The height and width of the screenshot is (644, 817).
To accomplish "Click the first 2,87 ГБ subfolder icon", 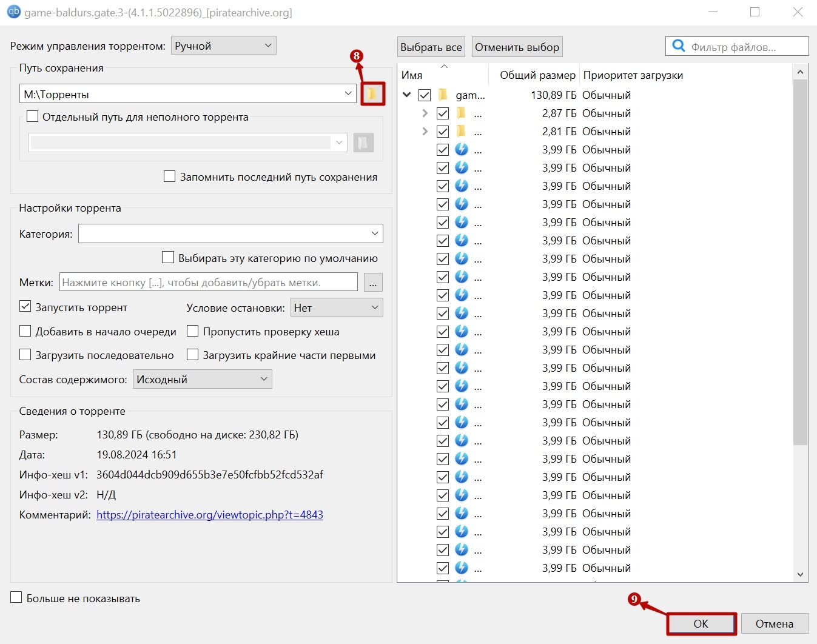I will click(x=462, y=113).
